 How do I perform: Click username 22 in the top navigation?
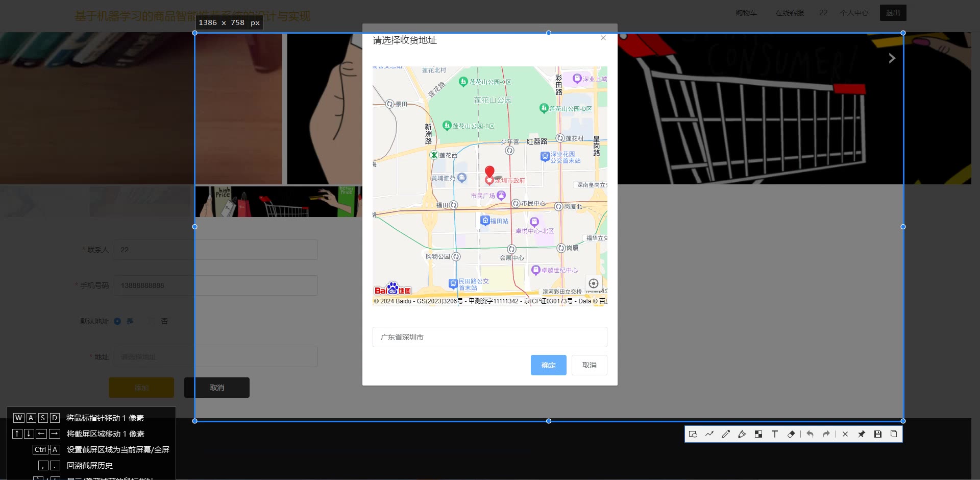[823, 13]
